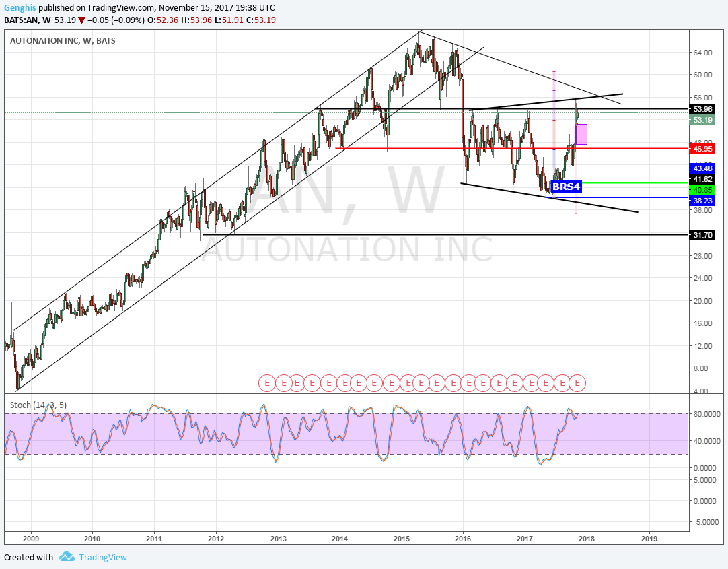
Task: Click the 2011 label on the time axis
Action: (x=153, y=539)
